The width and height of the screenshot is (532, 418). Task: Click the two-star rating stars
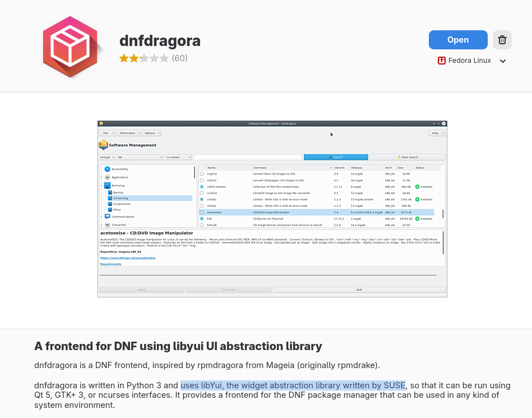(x=144, y=58)
